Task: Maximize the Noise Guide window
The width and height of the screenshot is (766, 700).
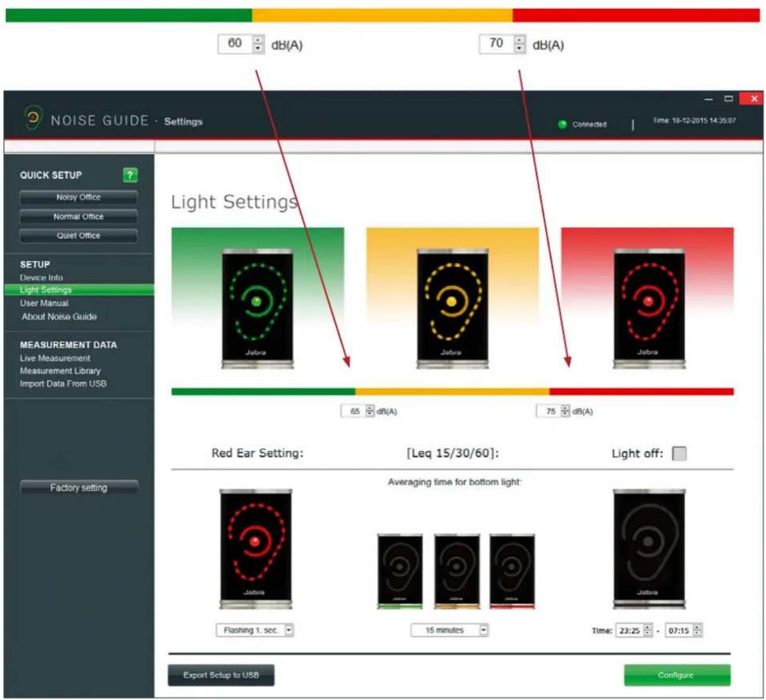Action: (728, 99)
